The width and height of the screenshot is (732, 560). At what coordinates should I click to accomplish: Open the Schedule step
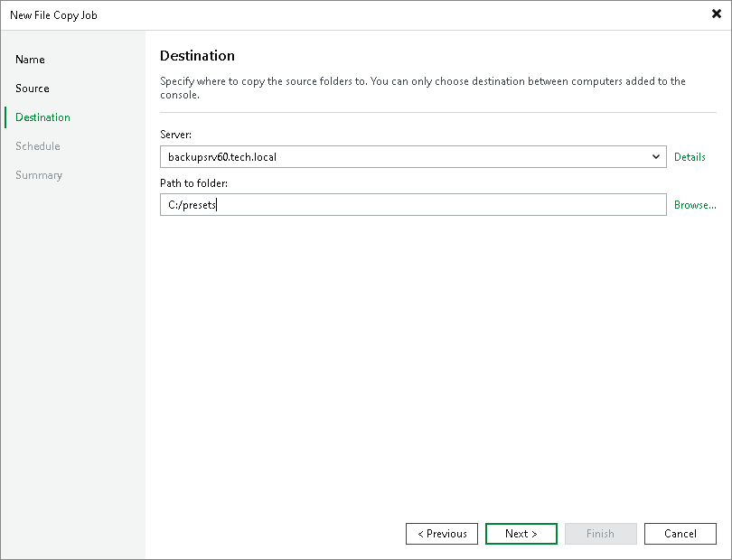coord(38,146)
